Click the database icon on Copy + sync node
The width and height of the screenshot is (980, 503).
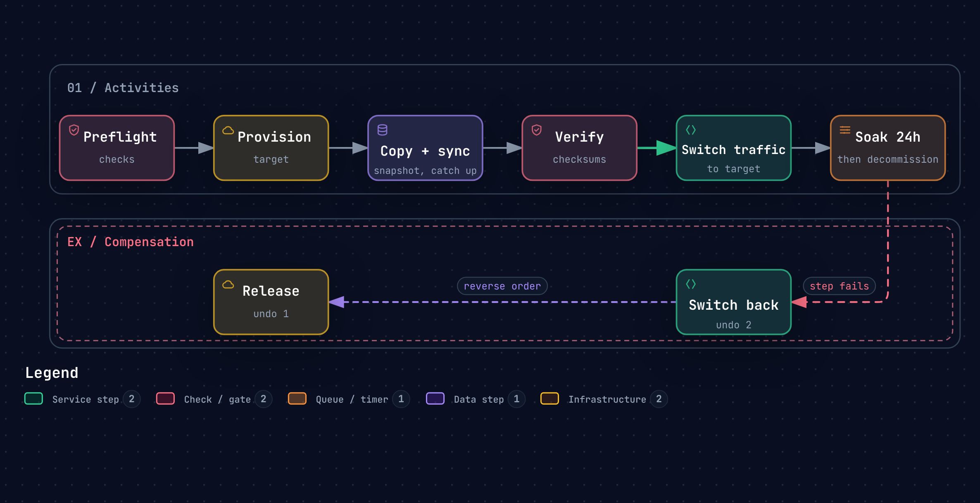click(x=383, y=130)
